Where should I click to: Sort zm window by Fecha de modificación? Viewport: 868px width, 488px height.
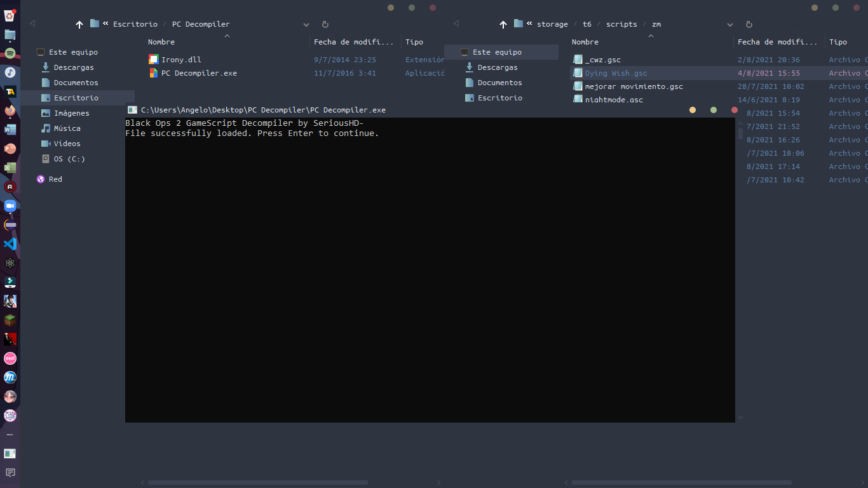point(779,42)
